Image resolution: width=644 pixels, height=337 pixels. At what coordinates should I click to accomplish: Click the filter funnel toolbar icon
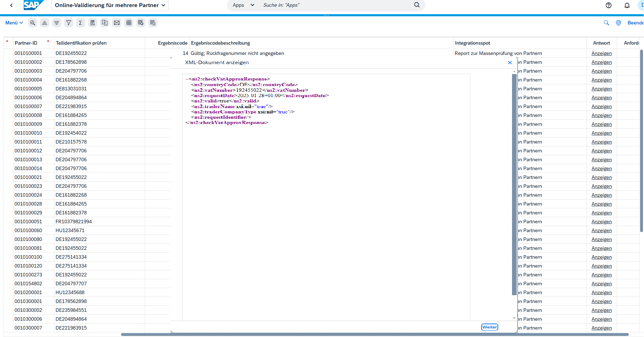coord(69,23)
